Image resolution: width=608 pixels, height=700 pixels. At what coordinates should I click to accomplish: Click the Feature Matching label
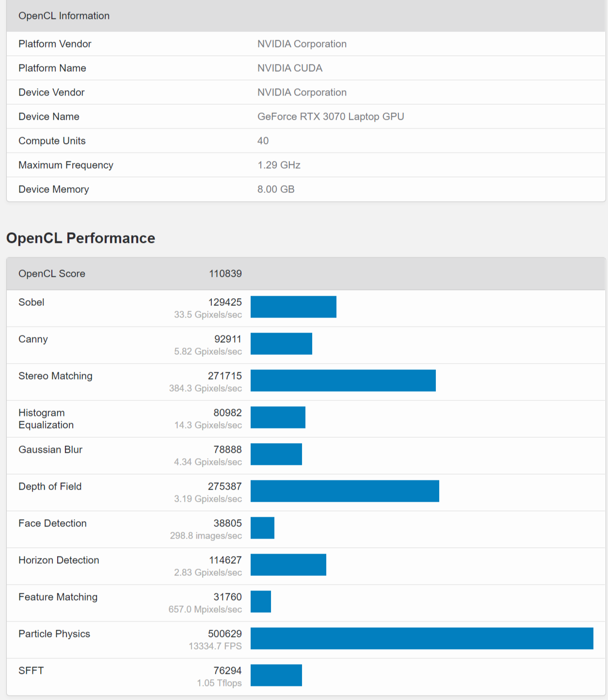[x=58, y=597]
